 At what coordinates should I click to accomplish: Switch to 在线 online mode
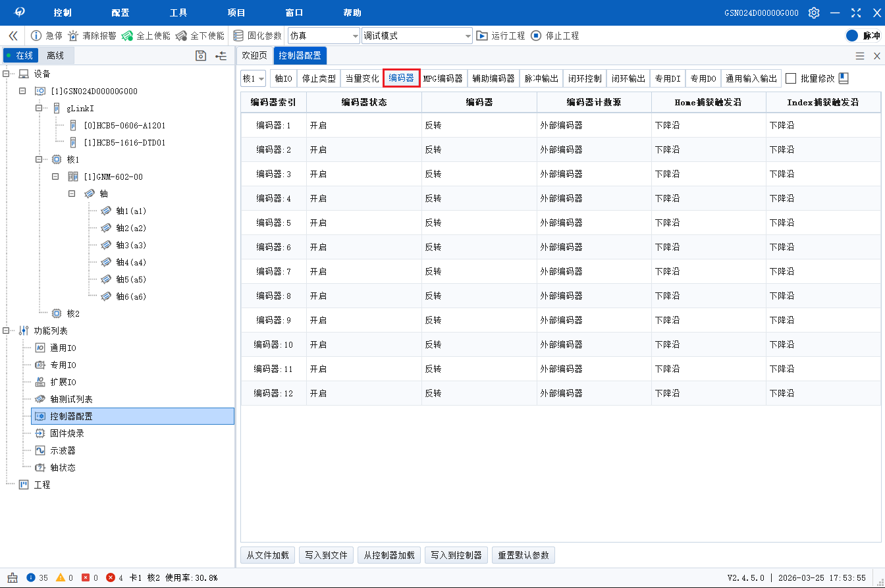(20, 55)
